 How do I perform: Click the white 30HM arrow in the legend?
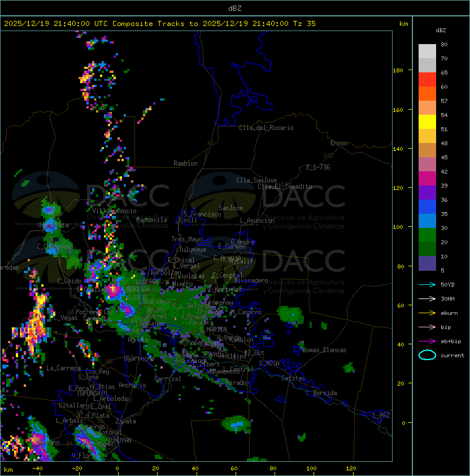427,298
